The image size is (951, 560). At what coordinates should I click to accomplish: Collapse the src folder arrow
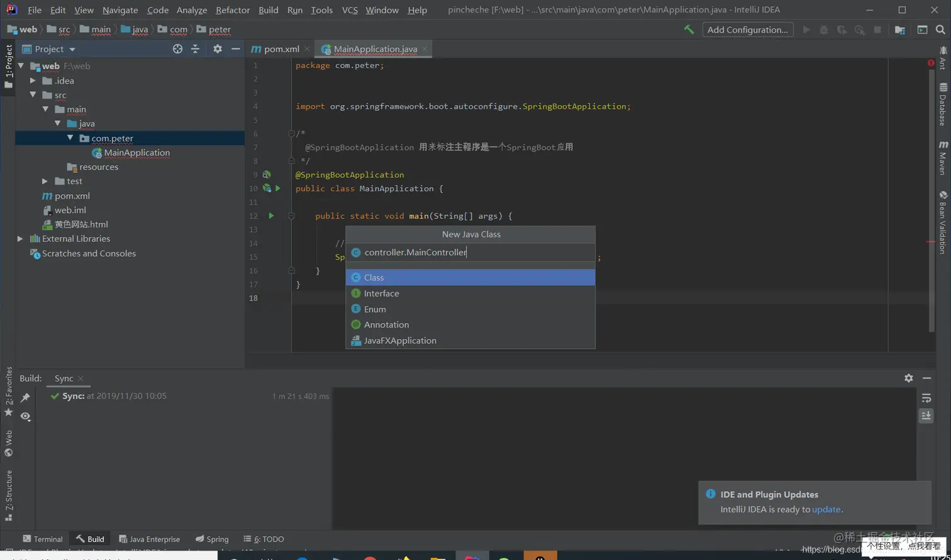click(33, 95)
